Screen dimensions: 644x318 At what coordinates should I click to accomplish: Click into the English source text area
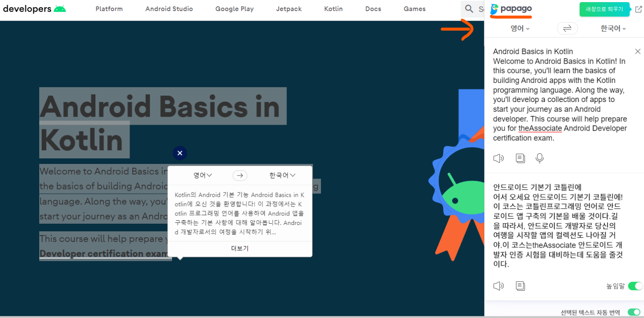point(560,94)
